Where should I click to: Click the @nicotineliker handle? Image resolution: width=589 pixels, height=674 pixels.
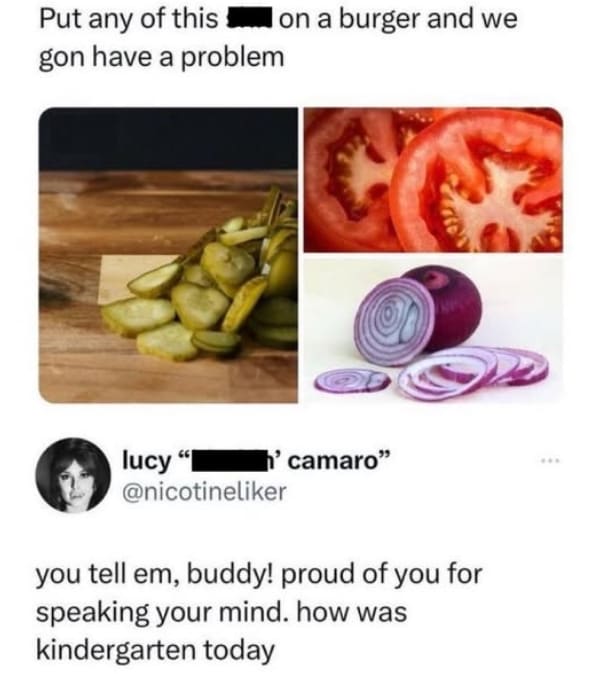click(204, 492)
